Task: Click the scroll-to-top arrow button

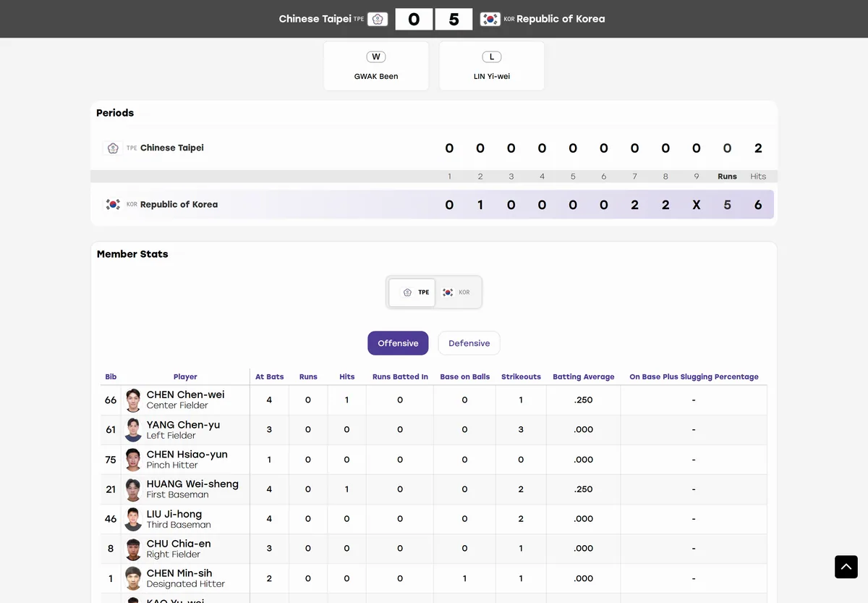Action: 846,567
